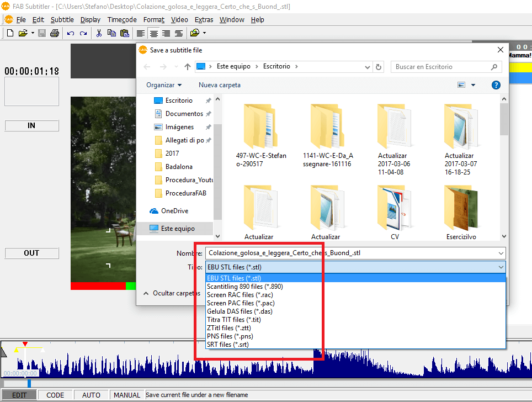Image resolution: width=532 pixels, height=402 pixels.
Task: Click the Print icon in toolbar
Action: pyautogui.click(x=54, y=33)
